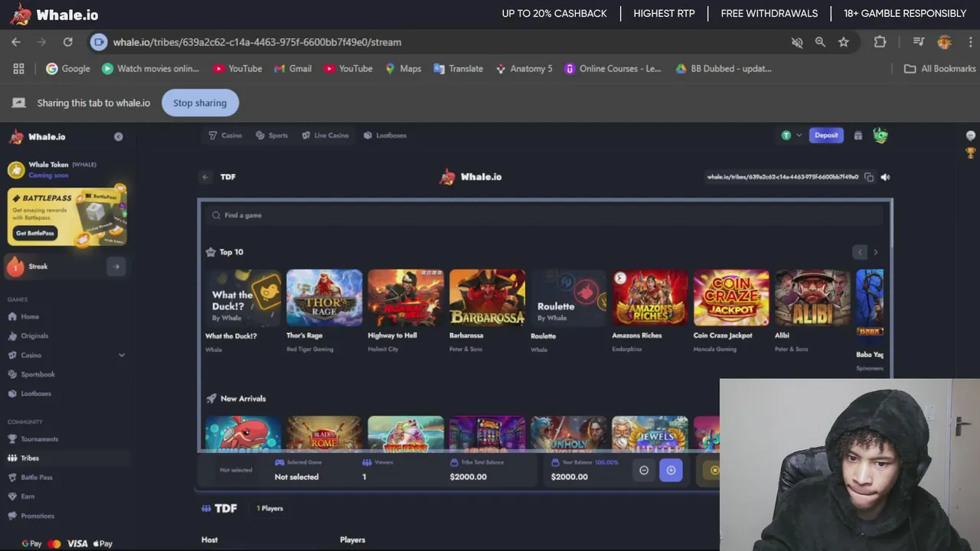Click the Whale.io logo in sidebar
The height and width of the screenshot is (551, 980).
(x=38, y=137)
